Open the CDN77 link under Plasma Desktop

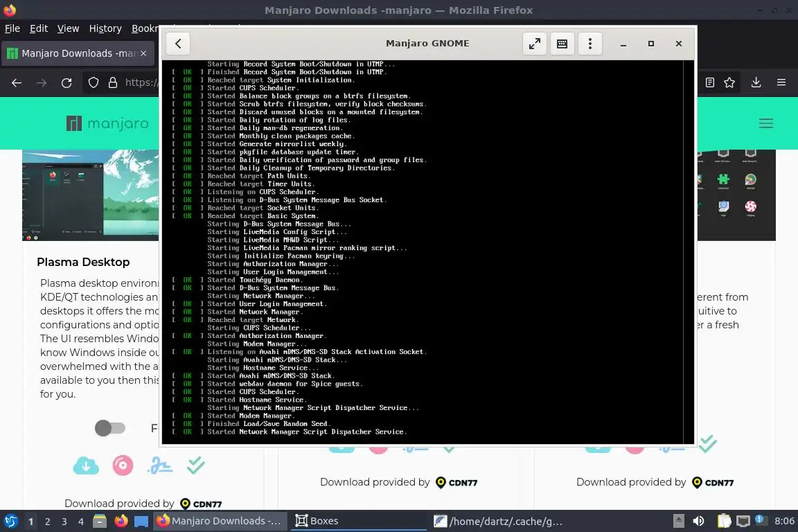click(x=202, y=504)
